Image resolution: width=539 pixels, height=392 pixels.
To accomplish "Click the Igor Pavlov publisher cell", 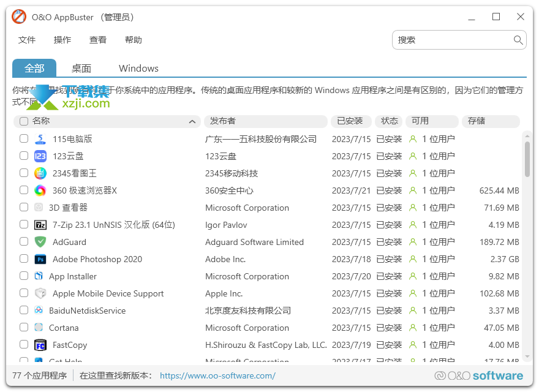I will pos(226,225).
